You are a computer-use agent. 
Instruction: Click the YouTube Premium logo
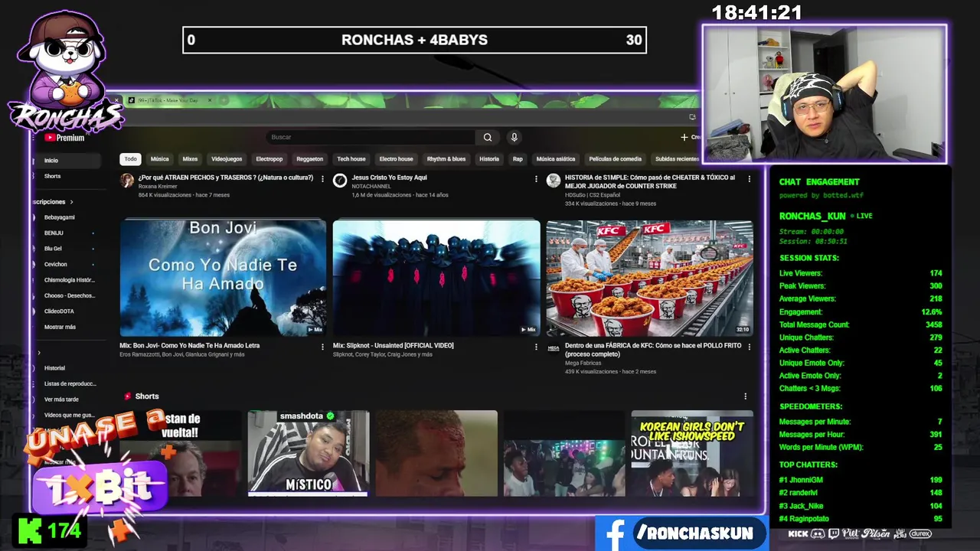click(x=64, y=138)
